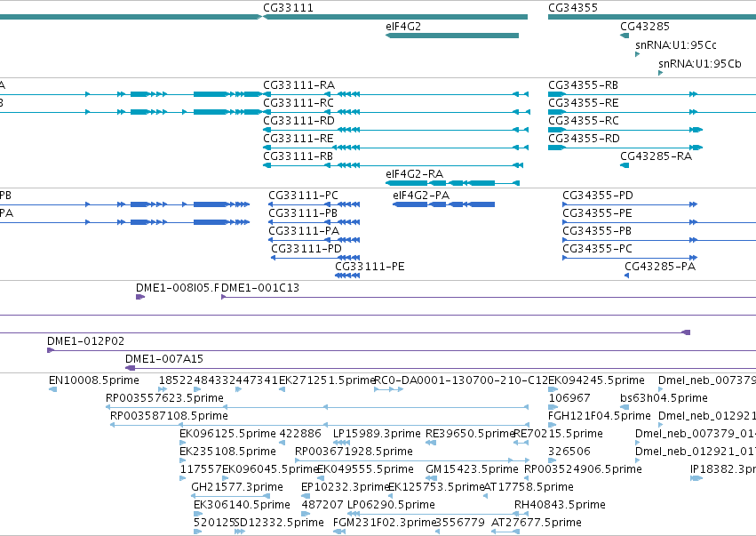This screenshot has width=756, height=536.
Task: Click protein CG33111-PE label
Action: click(x=370, y=267)
